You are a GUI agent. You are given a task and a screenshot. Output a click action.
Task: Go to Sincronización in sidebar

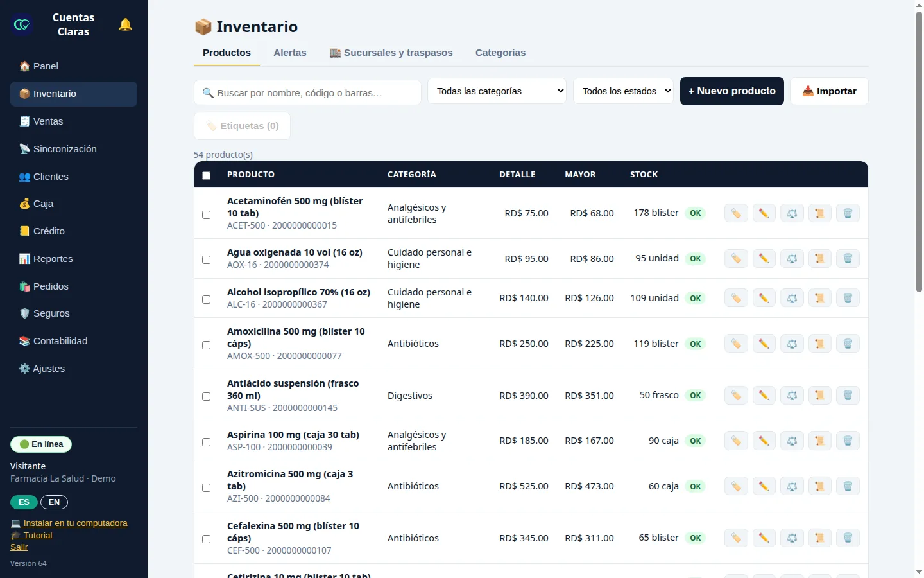74,149
